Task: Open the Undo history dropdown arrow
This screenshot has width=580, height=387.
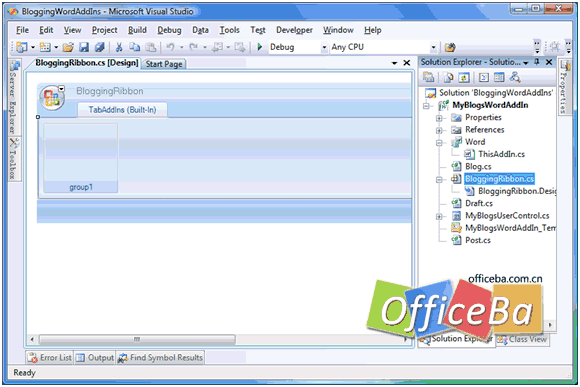Action: coord(181,48)
